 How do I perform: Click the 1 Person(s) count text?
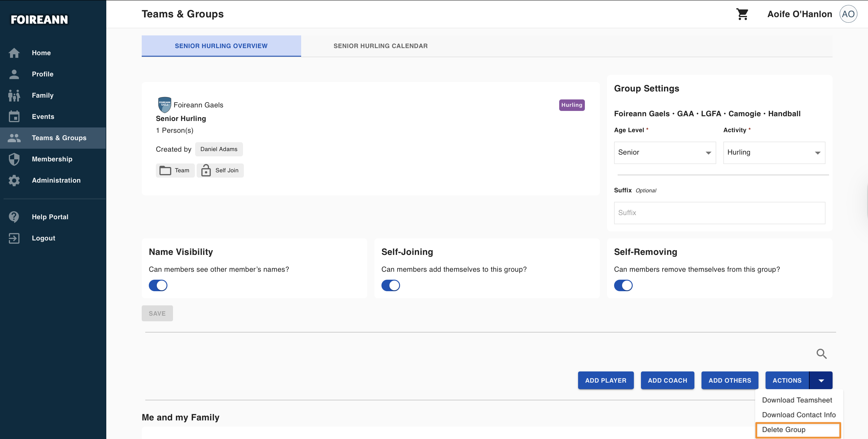174,130
